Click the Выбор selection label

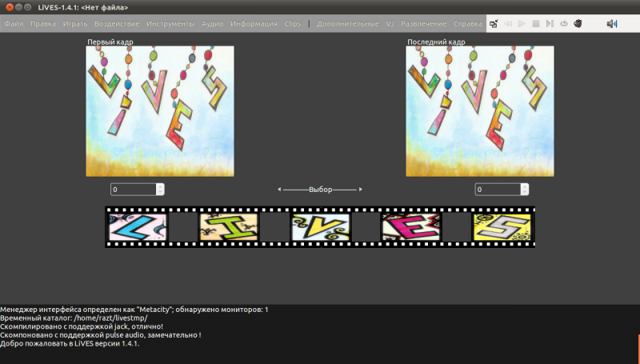point(321,190)
